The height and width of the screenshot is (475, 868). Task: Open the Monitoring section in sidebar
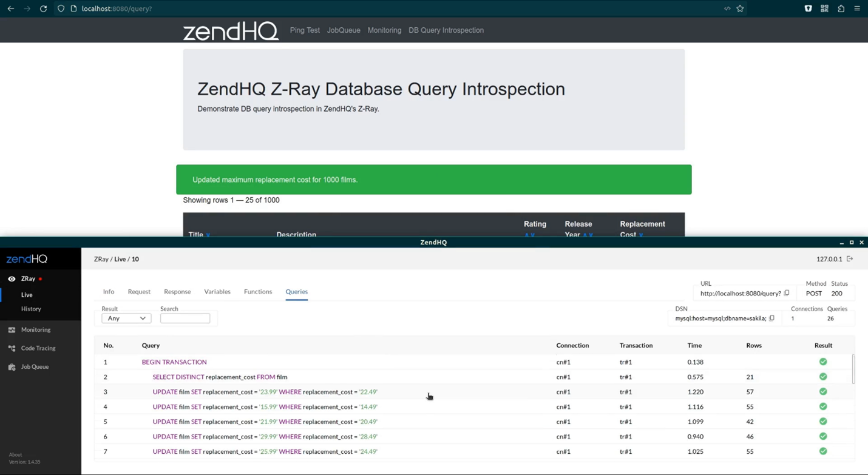click(36, 329)
